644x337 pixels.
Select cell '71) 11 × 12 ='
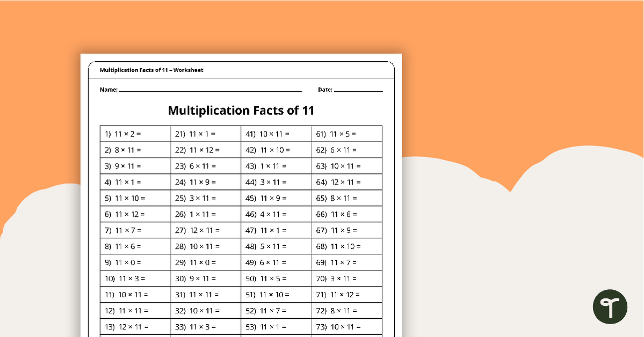(347, 294)
